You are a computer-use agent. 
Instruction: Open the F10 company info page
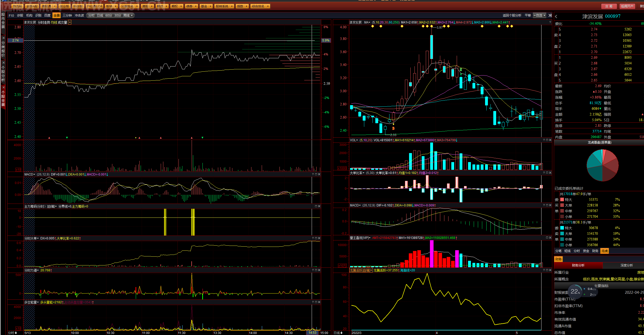pyautogui.click(x=11, y=15)
